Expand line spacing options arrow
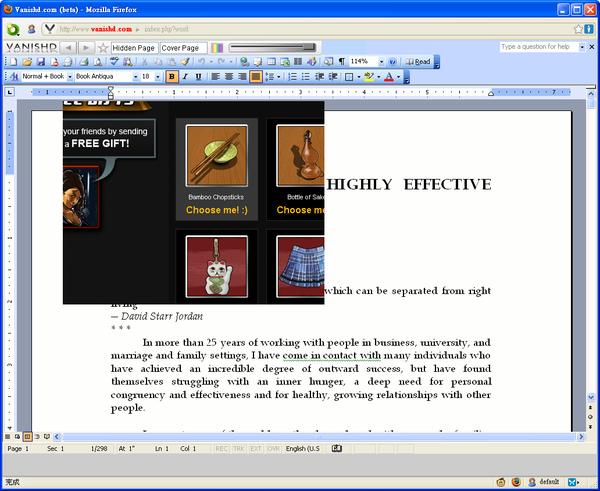Image resolution: width=600 pixels, height=491 pixels. [279, 77]
